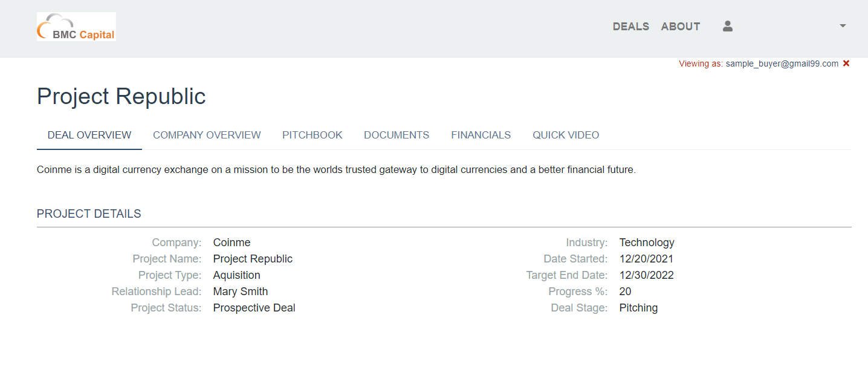
Task: Click the Progress % value 20
Action: point(625,292)
